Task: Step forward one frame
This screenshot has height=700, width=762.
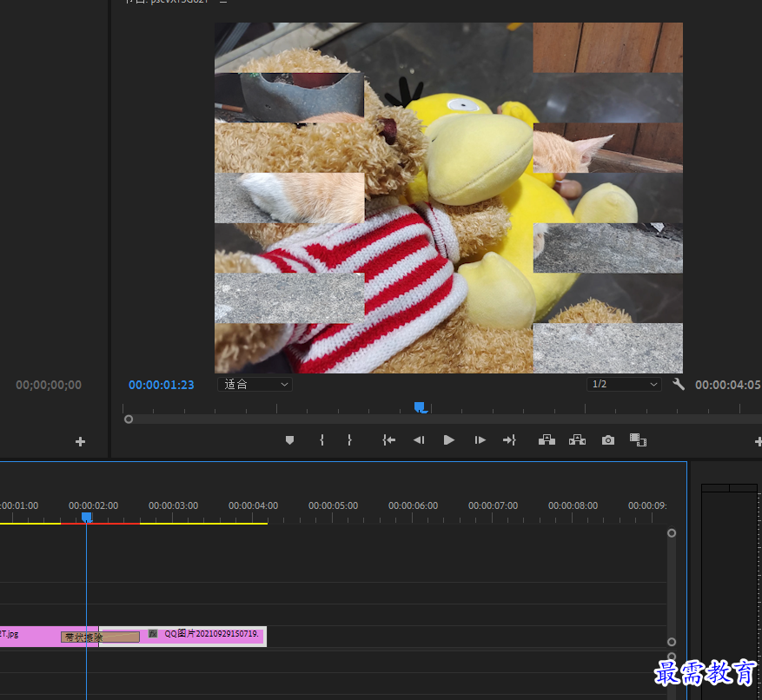Action: 480,440
